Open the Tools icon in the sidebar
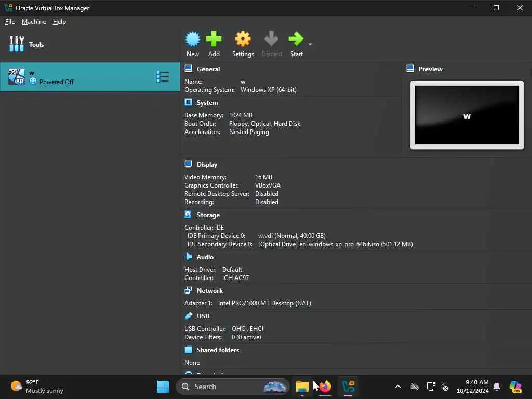 pyautogui.click(x=17, y=44)
